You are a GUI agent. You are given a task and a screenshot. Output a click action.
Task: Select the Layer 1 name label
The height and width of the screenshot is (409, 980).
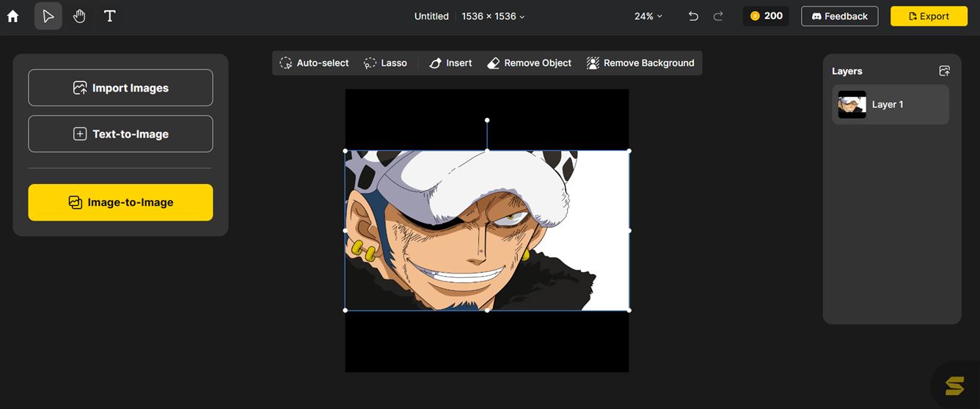click(888, 105)
